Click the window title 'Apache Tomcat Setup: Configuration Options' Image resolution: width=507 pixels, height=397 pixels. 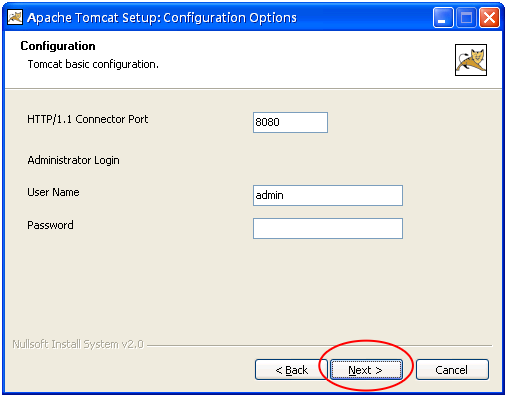pyautogui.click(x=162, y=18)
